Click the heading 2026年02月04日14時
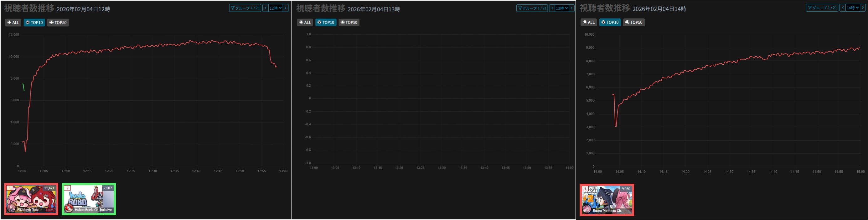The image size is (868, 220). pos(659,9)
